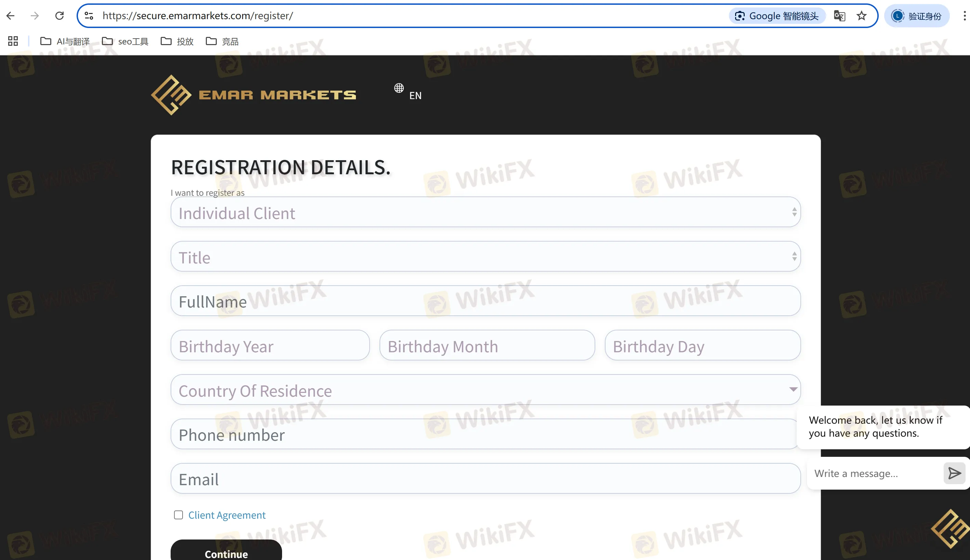Open site information icon in address bar
Image resolution: width=970 pixels, height=560 pixels.
[89, 16]
